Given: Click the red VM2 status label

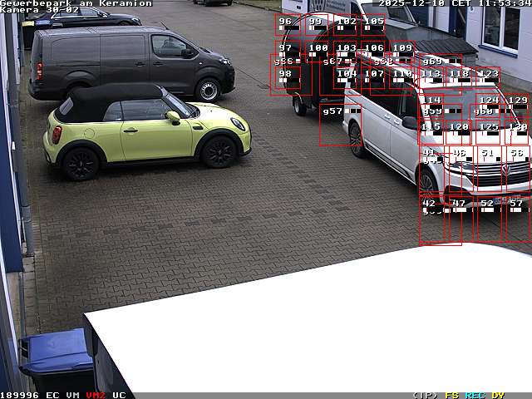Looking at the screenshot, I should (96, 395).
